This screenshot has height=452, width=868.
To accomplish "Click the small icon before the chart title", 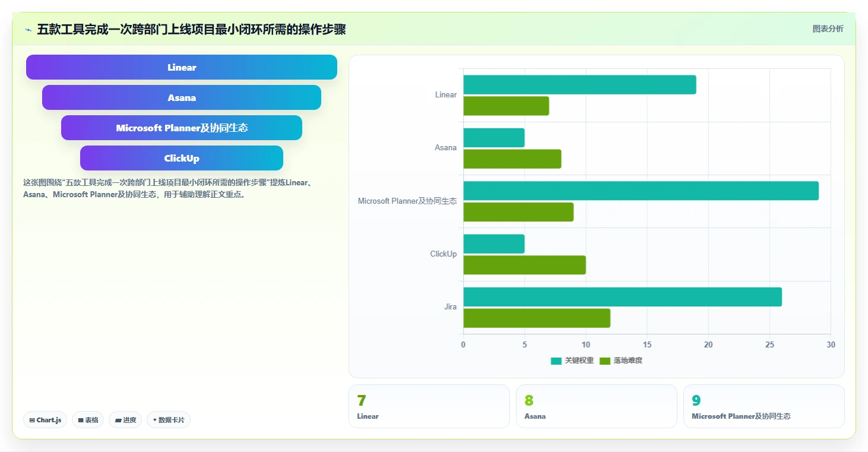I will (x=28, y=30).
